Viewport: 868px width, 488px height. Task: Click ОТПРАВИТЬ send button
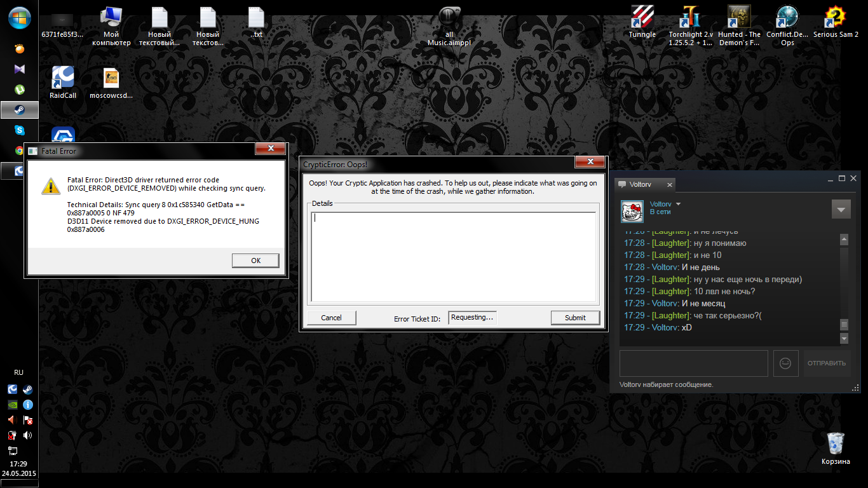pyautogui.click(x=827, y=363)
